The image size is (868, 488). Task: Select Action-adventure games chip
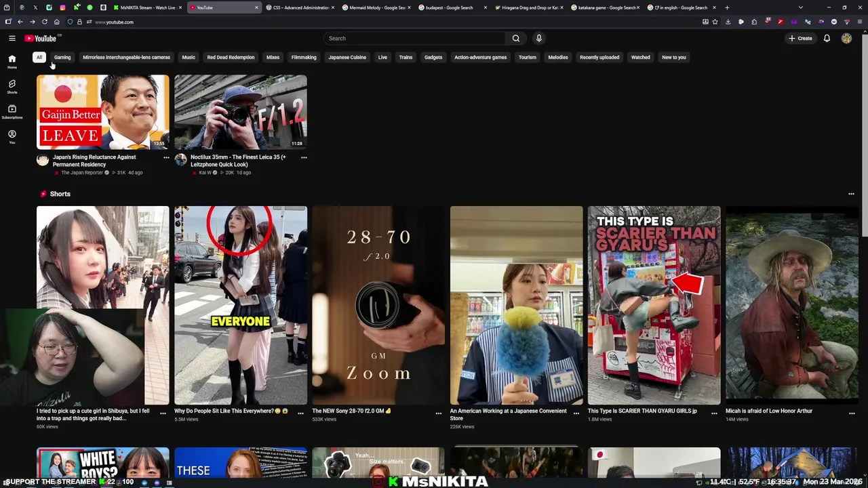(x=480, y=57)
